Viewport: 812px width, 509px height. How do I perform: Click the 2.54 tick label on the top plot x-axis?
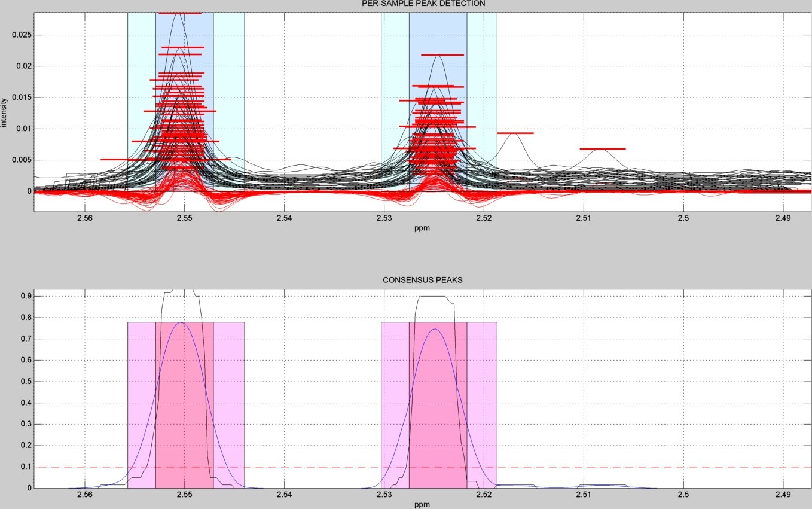[x=284, y=218]
